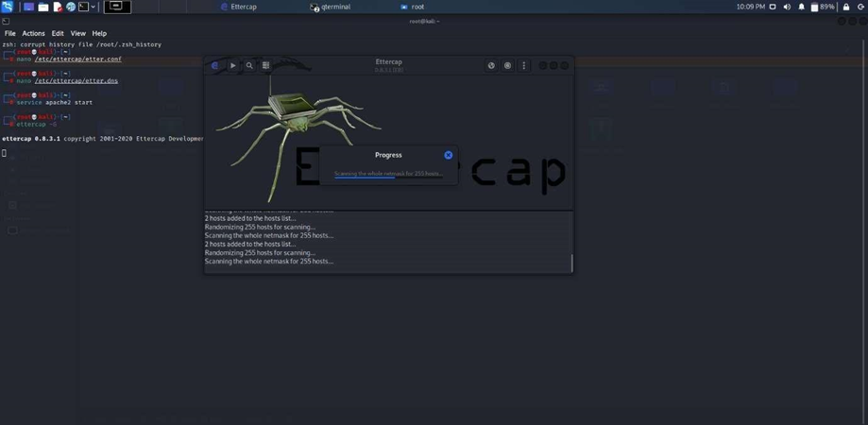Click the last 'Scanning the whole netmask' log line

pyautogui.click(x=269, y=262)
